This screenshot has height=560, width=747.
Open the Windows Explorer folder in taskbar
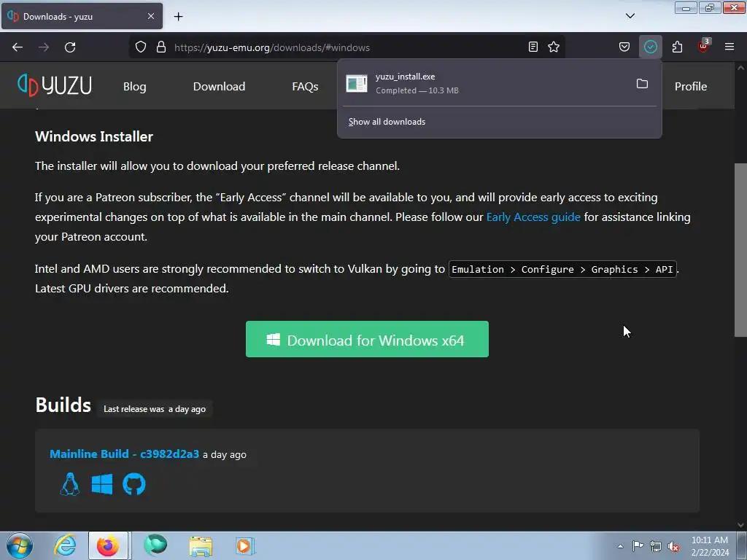click(201, 545)
